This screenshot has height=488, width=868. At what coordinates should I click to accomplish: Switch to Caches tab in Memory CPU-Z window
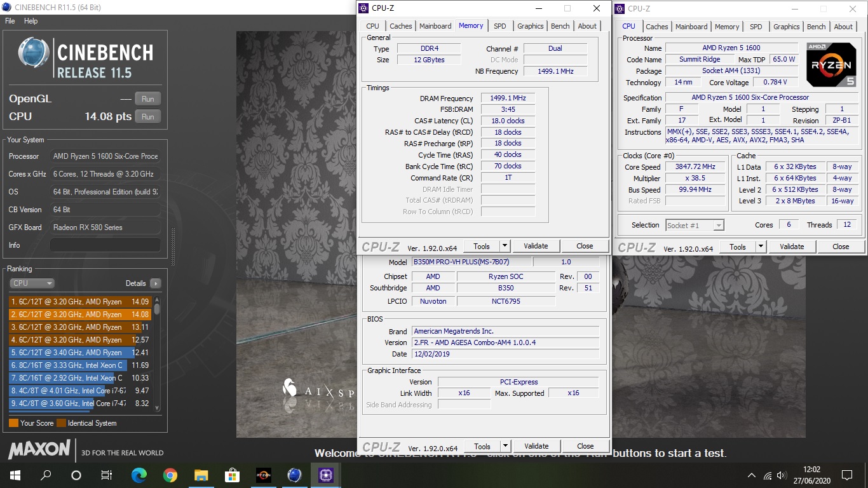coord(401,26)
